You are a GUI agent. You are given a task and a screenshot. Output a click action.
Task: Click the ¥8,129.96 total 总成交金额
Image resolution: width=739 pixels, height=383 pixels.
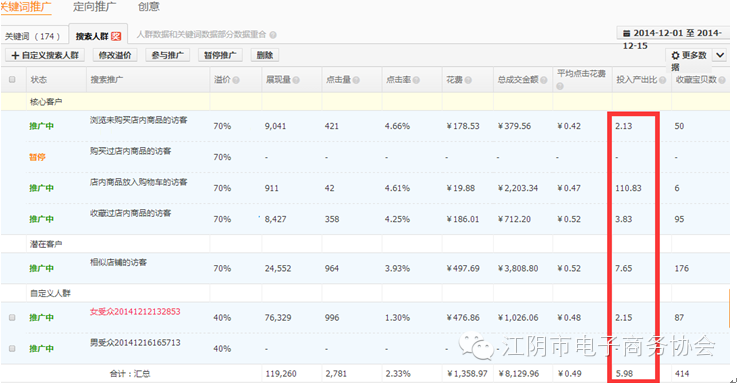tap(518, 374)
